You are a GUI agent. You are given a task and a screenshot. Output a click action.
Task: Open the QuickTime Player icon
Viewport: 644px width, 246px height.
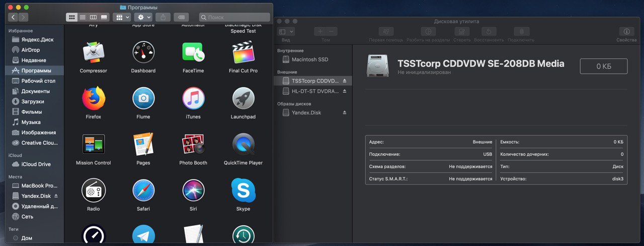point(243,144)
